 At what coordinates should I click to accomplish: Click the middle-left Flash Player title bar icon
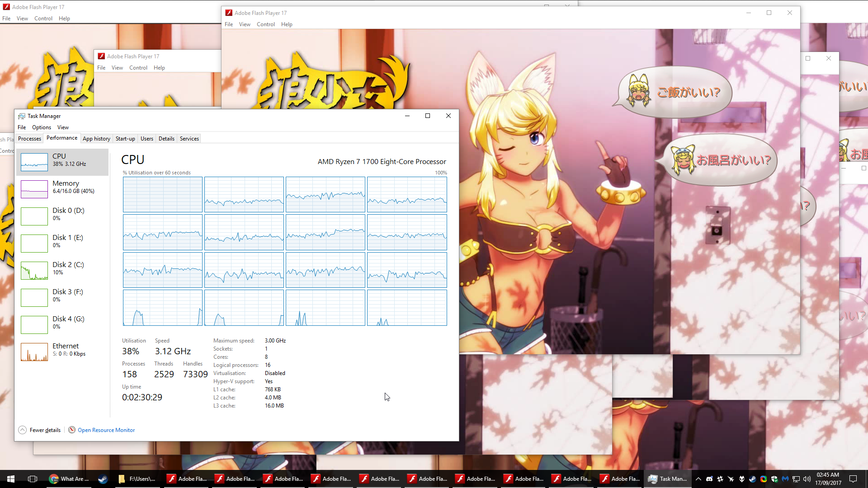102,56
